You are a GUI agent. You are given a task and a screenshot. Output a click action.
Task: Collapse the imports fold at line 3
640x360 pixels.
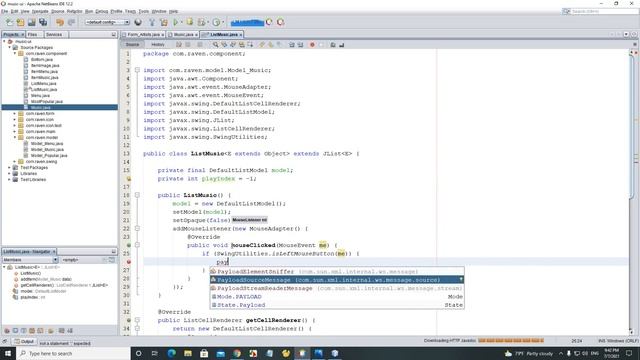[137, 70]
